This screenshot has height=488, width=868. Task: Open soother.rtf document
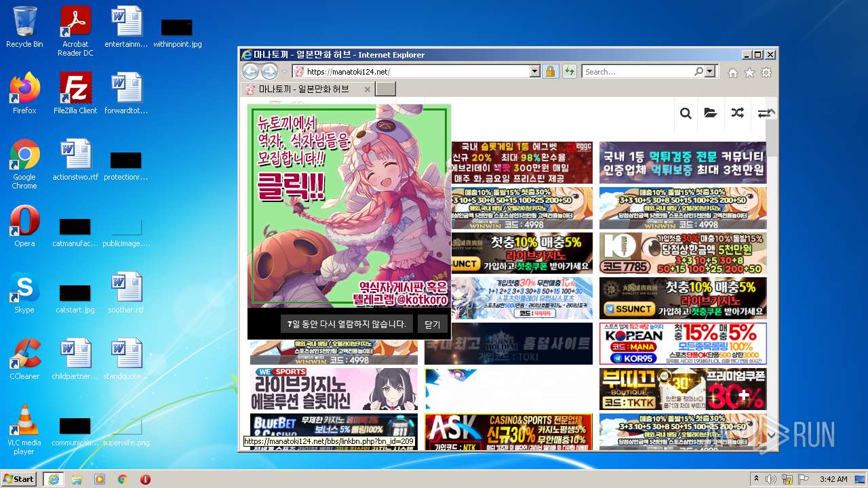pyautogui.click(x=126, y=292)
